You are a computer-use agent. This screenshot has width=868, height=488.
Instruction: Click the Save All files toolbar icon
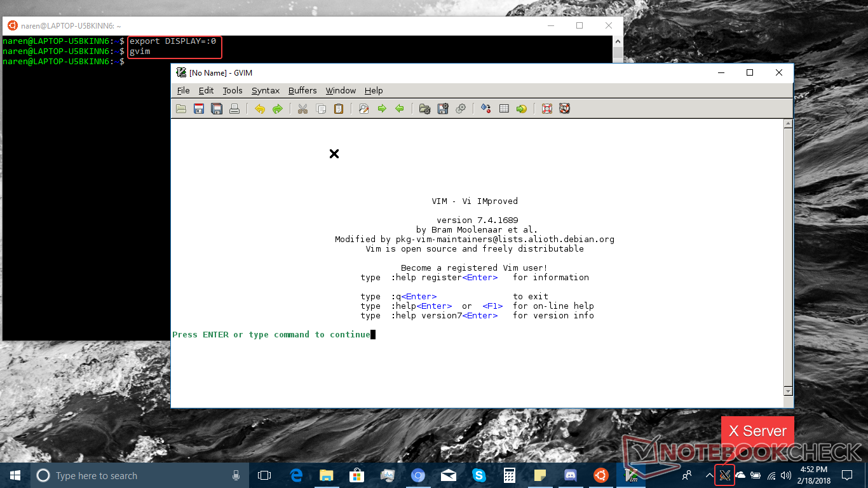coord(217,109)
